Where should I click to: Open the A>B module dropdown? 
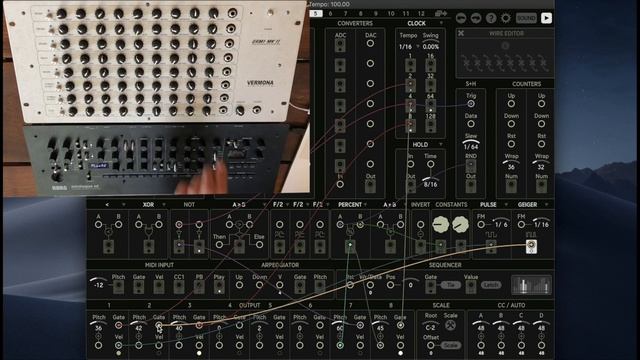265,204
